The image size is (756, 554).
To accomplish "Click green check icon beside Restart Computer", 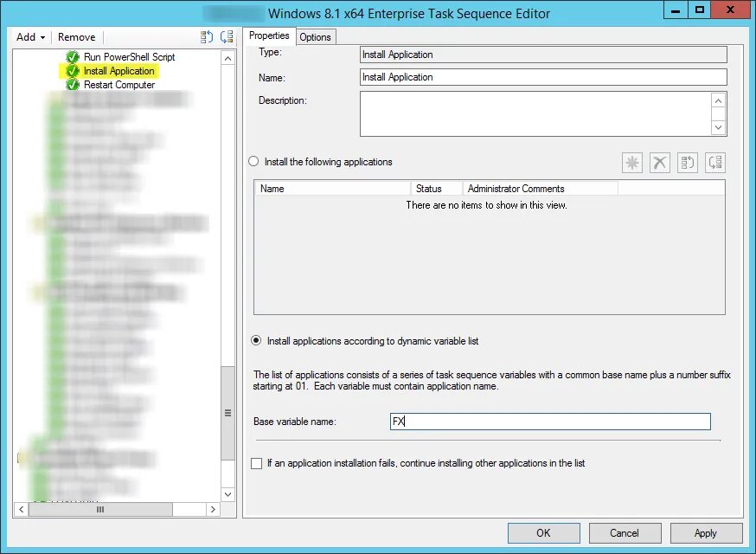I will 73,85.
